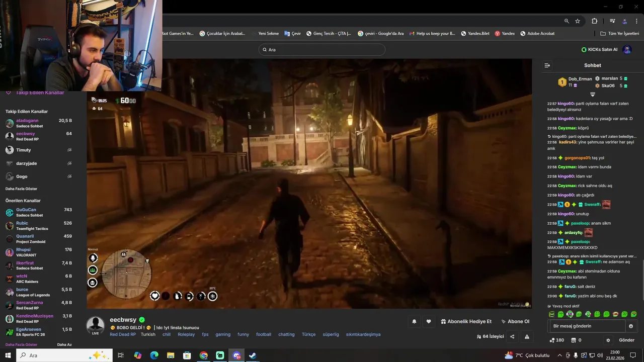Viewport: 644px width, 362px height.
Task: Collapse recommended list with Daha Az
Action: (x=64, y=345)
